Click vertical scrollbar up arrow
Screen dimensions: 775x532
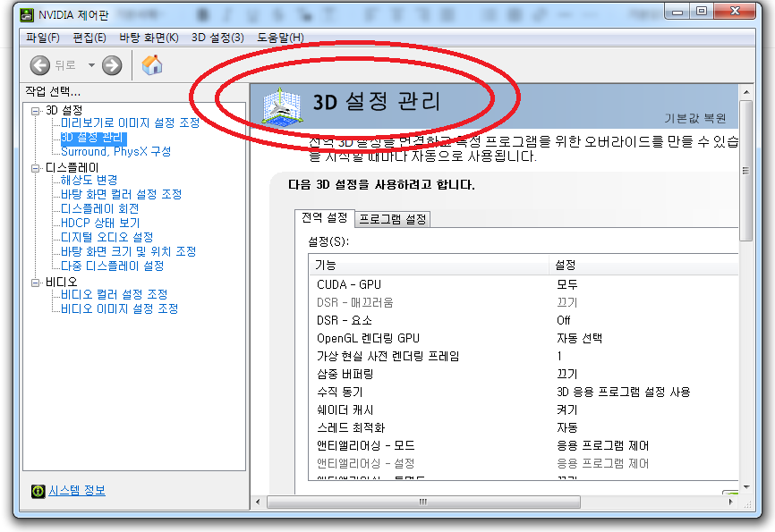click(x=746, y=92)
